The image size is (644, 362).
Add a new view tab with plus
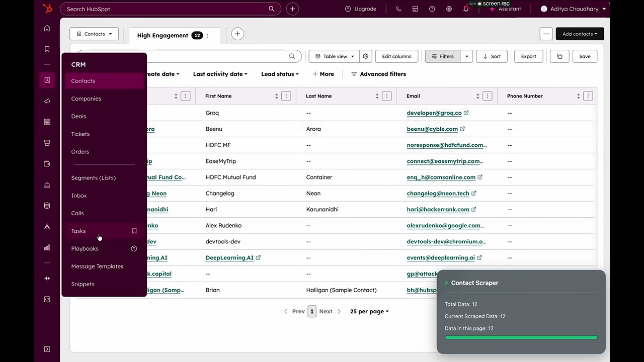(237, 34)
